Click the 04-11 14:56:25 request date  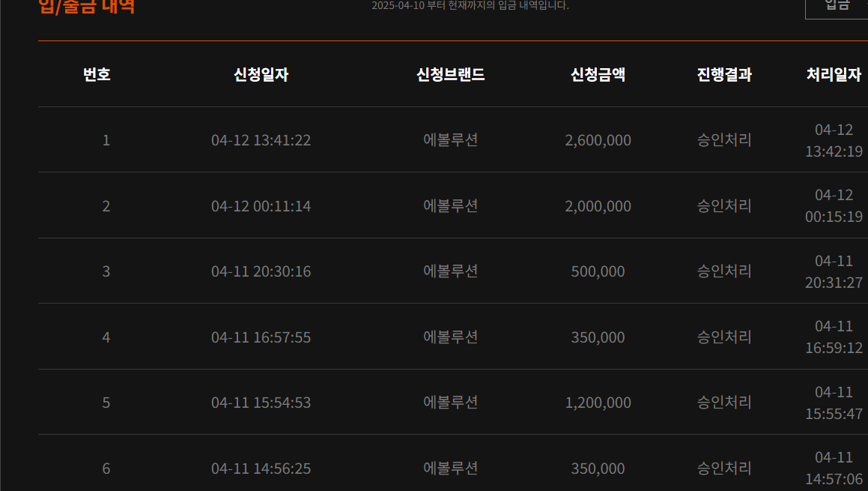(261, 469)
